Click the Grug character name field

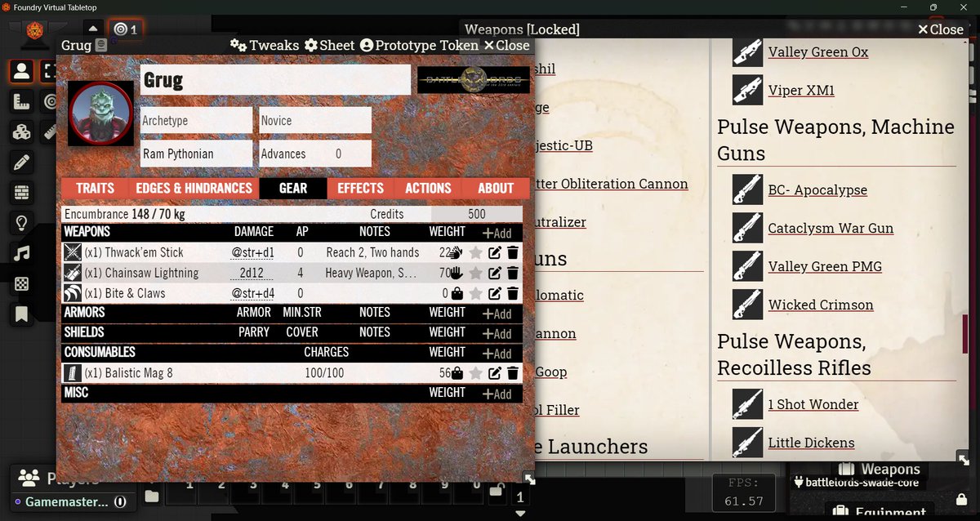click(x=275, y=80)
